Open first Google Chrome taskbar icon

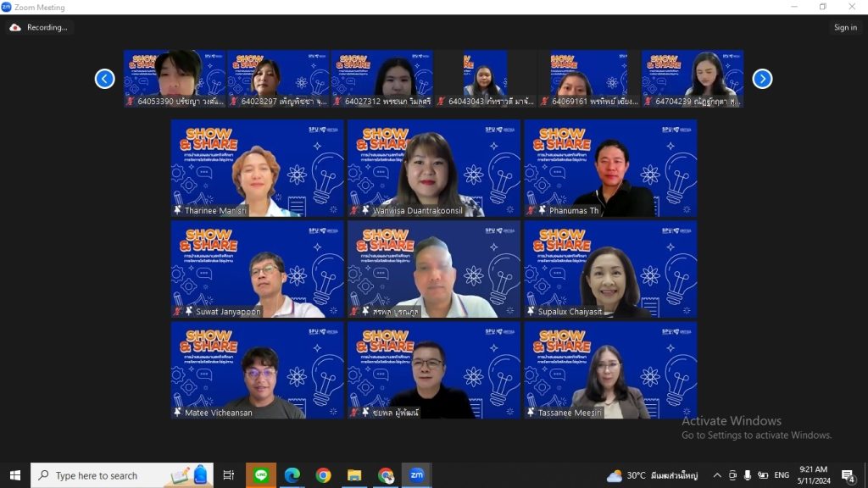pyautogui.click(x=323, y=475)
